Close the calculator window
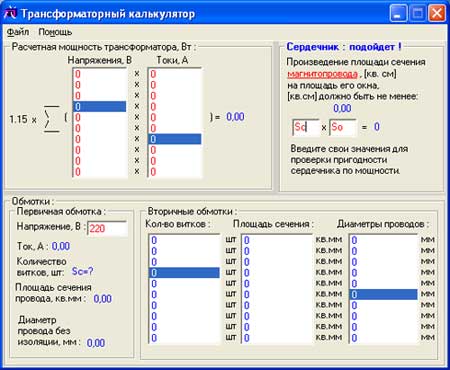Screen dimensions: 450x370 click(437, 13)
